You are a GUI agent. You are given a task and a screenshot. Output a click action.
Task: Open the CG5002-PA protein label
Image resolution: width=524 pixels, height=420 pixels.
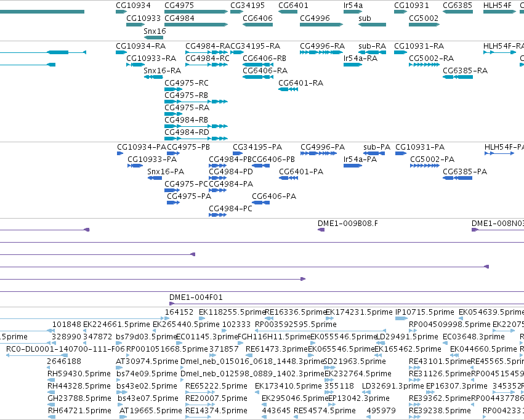[432, 160]
